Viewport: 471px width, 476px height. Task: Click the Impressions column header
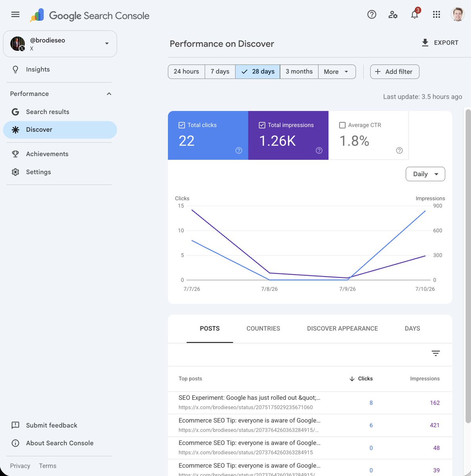(425, 379)
